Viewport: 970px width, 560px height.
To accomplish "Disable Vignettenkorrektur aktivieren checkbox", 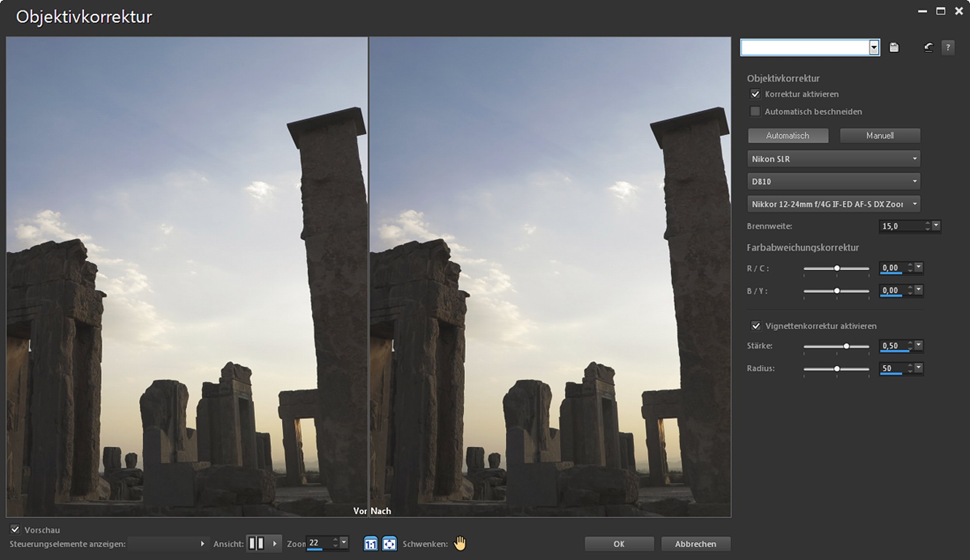I will [x=756, y=326].
